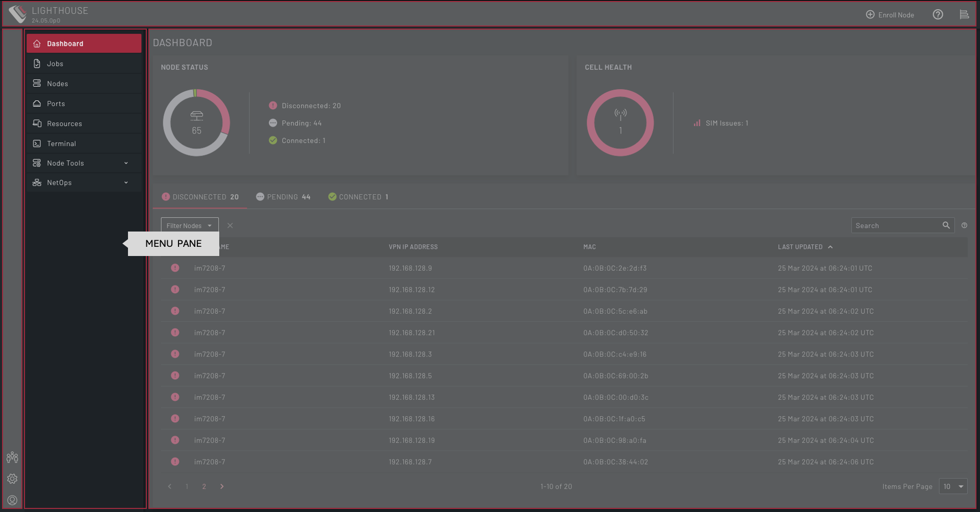Screen dimensions: 980x512
Task: Click the help question mark icon in header
Action: click(938, 15)
